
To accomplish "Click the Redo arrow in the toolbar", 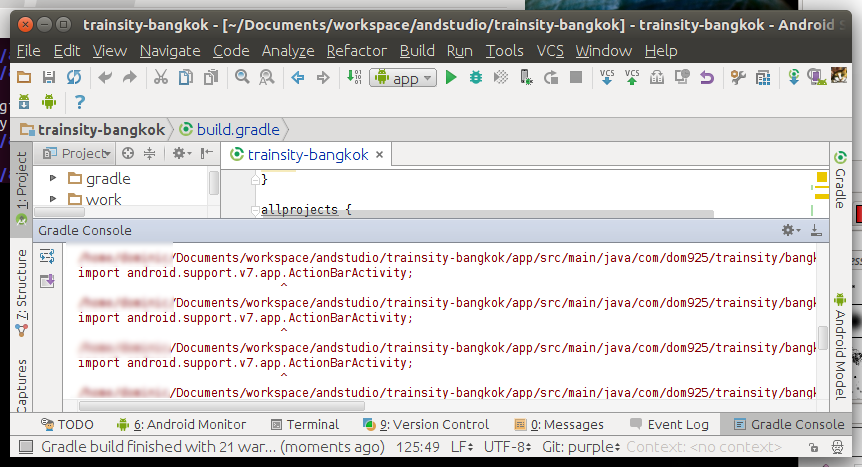I will point(129,77).
